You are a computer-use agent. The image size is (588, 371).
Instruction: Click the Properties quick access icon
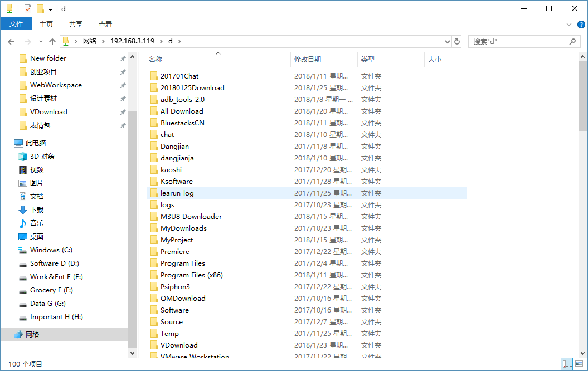[x=28, y=8]
